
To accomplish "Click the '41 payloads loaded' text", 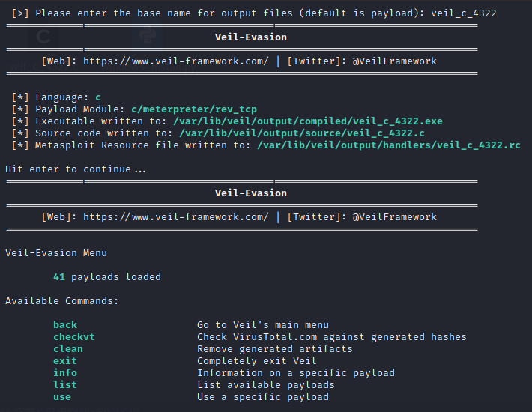I will (x=107, y=277).
